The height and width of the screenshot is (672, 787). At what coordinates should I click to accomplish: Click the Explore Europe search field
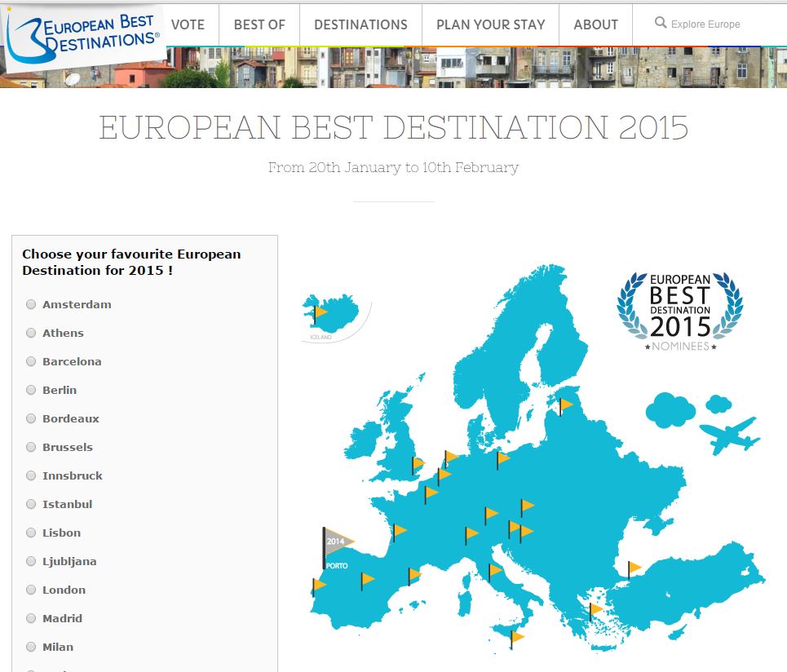point(714,24)
